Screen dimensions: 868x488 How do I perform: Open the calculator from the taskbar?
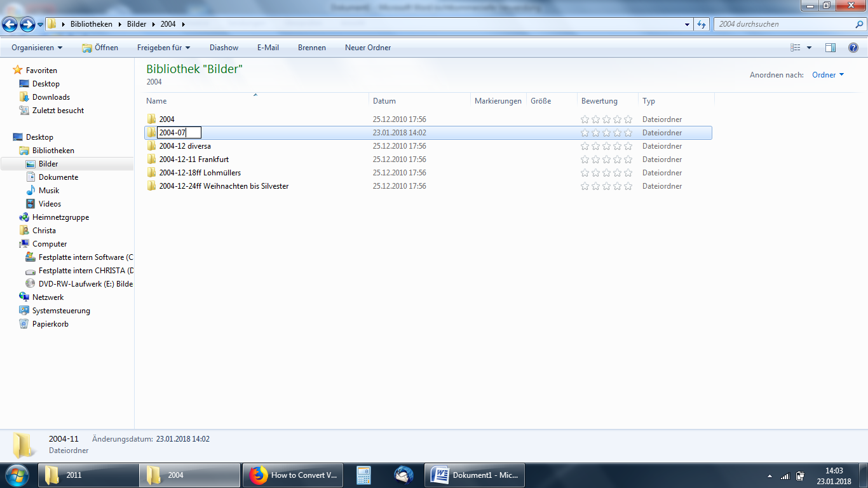point(363,475)
